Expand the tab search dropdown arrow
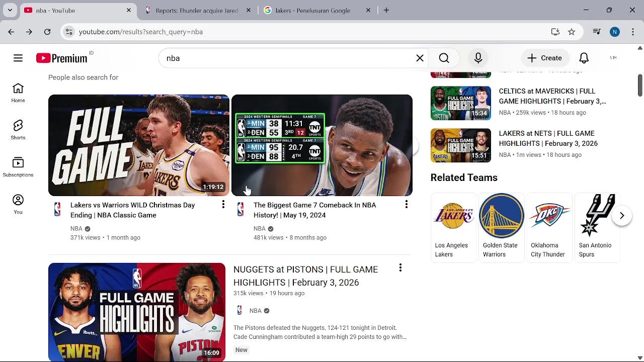Viewport: 644px width, 362px height. [x=10, y=10]
